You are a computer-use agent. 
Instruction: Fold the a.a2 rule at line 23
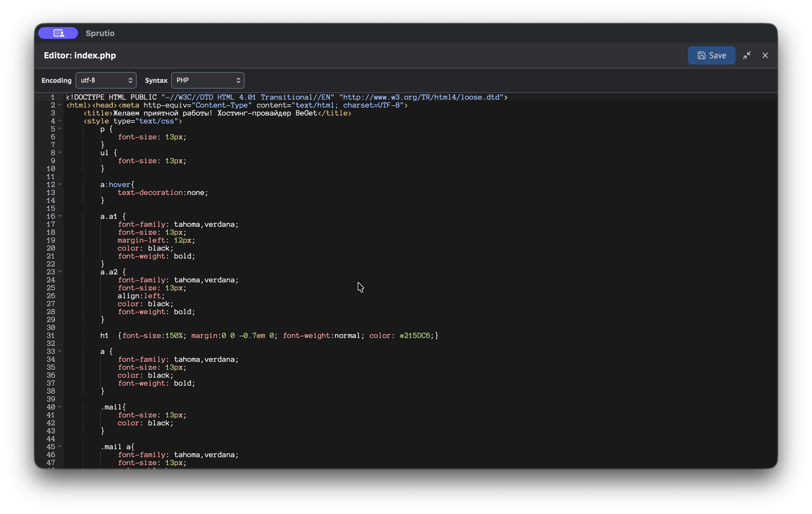[60, 272]
